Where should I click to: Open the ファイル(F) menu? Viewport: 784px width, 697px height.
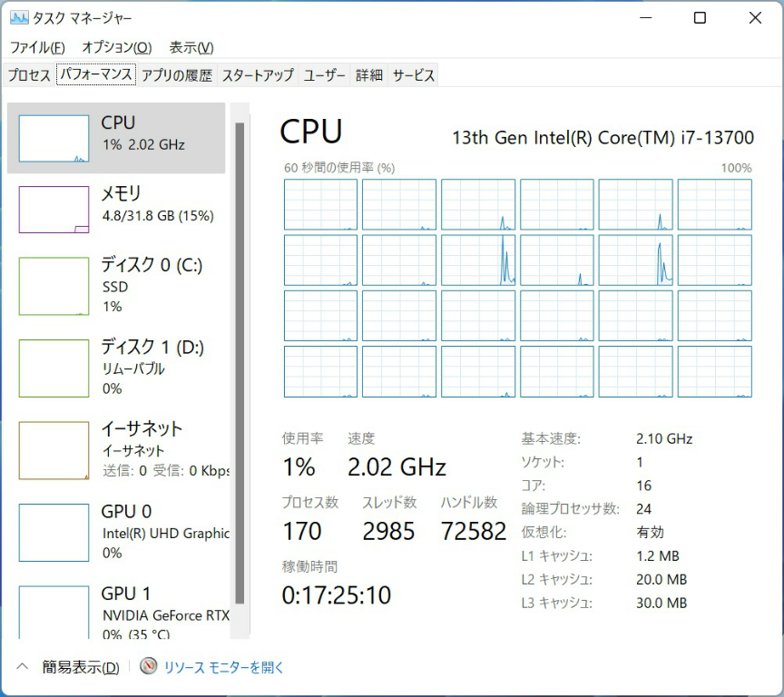point(37,47)
